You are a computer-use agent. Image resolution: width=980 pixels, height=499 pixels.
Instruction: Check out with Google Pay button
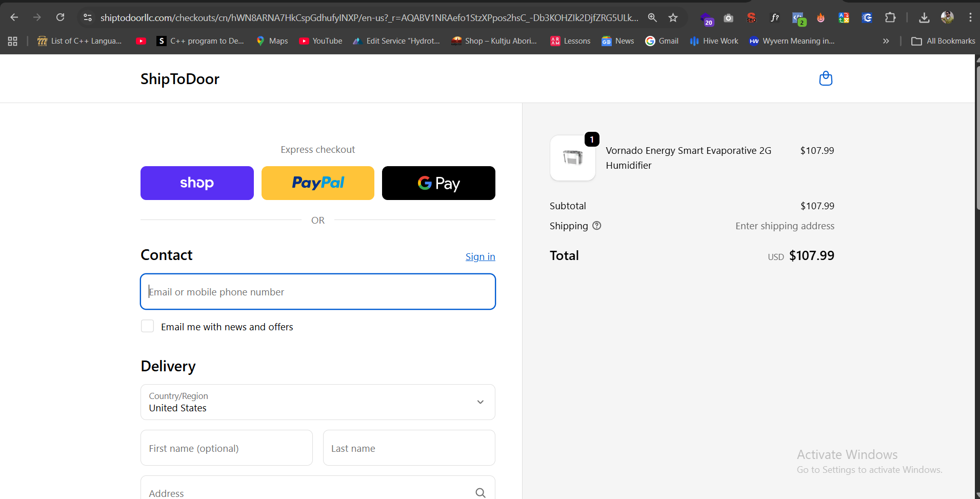tap(438, 183)
